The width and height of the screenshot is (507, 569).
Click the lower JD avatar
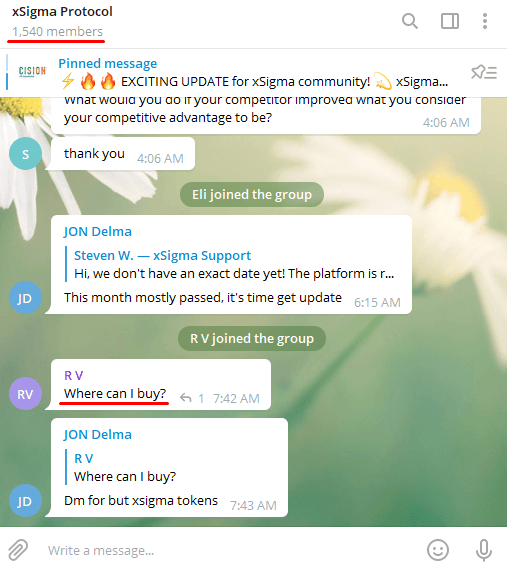[x=25, y=501]
